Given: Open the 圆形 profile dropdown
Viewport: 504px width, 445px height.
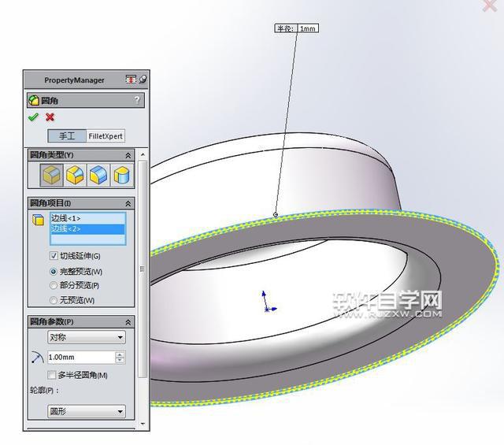Looking at the screenshot, I should [87, 411].
